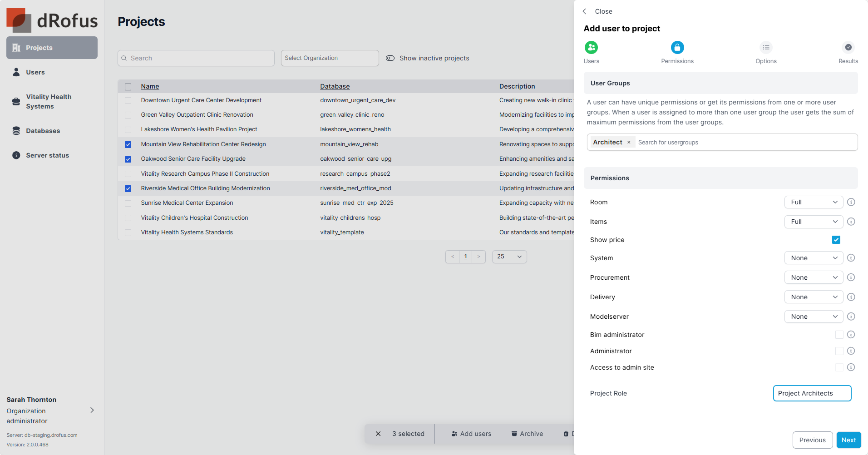Open info icon next to Room permission
This screenshot has height=455, width=868.
(851, 202)
